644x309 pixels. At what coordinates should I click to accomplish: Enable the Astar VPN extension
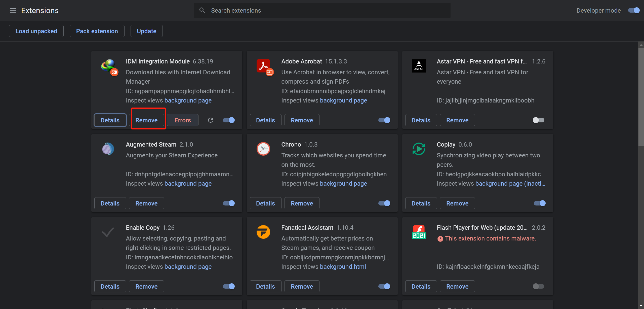[x=538, y=120]
